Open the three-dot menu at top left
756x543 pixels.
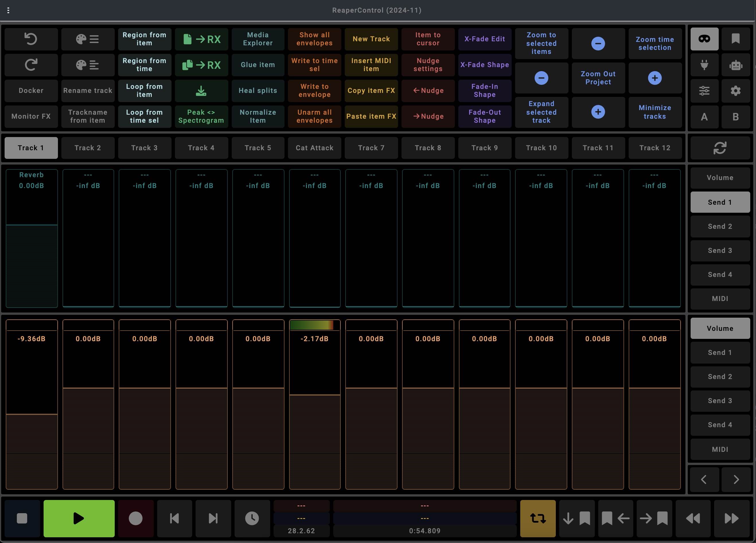click(x=8, y=10)
